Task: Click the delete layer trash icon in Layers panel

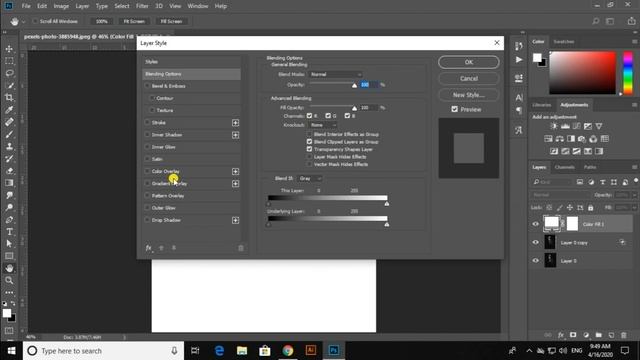Action: (624, 335)
